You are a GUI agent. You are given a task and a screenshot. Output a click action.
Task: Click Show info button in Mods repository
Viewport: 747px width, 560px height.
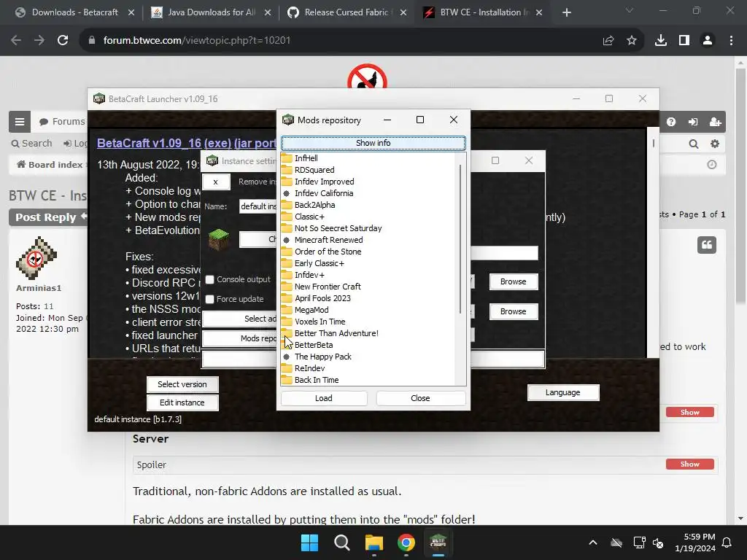click(x=373, y=143)
